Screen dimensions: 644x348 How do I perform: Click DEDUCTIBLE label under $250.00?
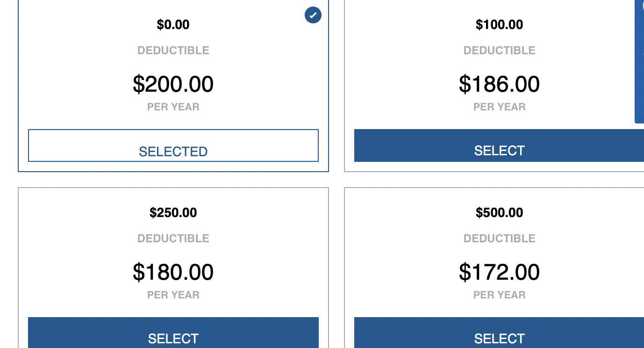pyautogui.click(x=173, y=239)
